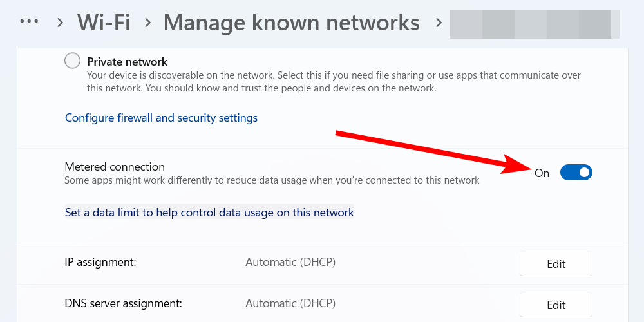Open Set a data limit link
This screenshot has width=644, height=322.
(209, 212)
